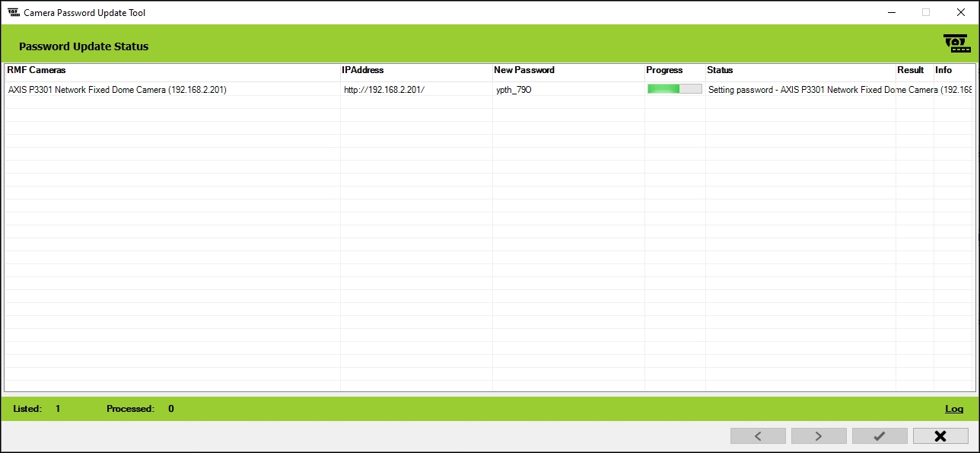Click the Result column header

910,70
